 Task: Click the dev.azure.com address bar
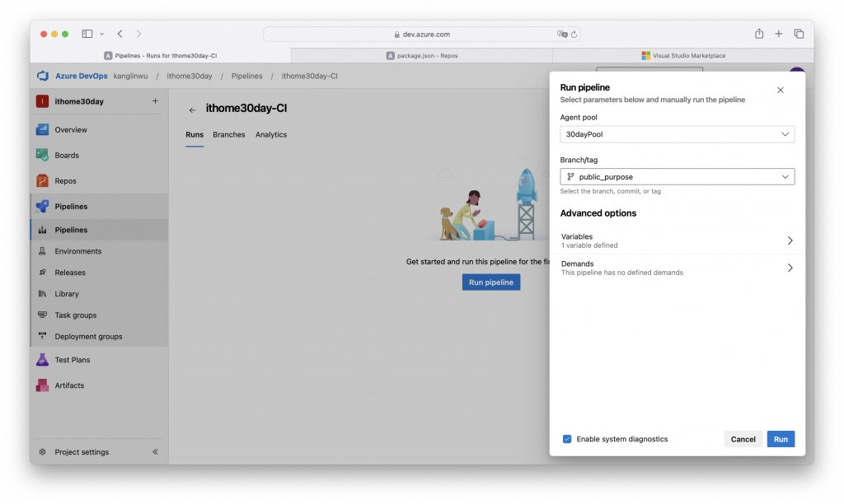click(x=421, y=34)
